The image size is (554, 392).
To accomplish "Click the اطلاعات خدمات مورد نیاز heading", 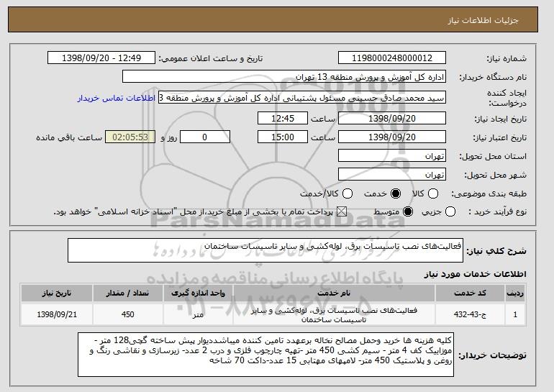I will 475,274.
